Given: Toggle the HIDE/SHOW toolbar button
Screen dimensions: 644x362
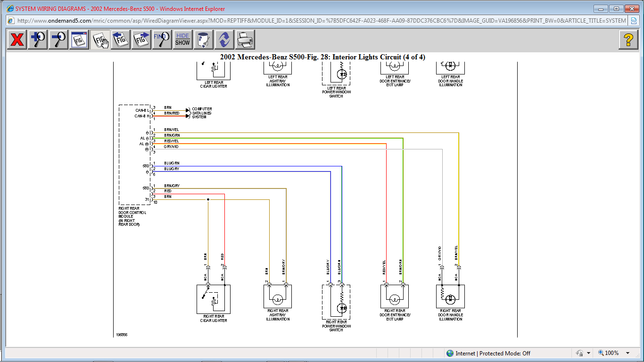Looking at the screenshot, I should tap(182, 40).
